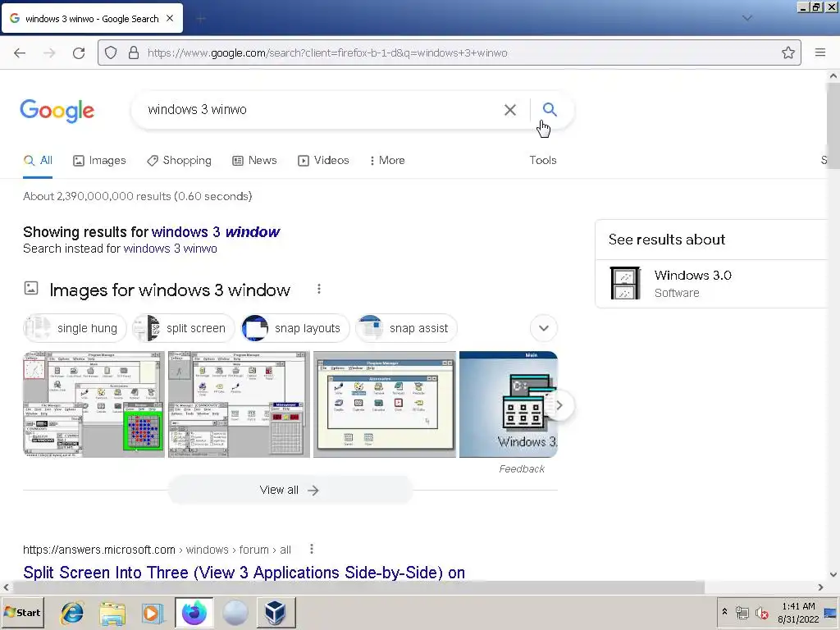This screenshot has height=630, width=840.
Task: Click the vertical scrollbar up arrow
Action: point(833,76)
